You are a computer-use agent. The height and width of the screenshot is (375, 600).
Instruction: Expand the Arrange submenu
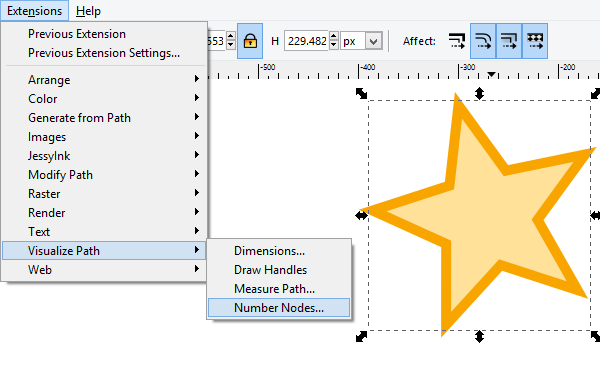point(104,80)
